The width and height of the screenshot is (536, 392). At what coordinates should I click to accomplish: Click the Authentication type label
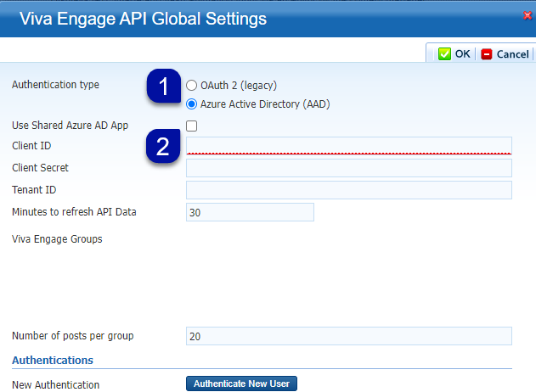[55, 85]
